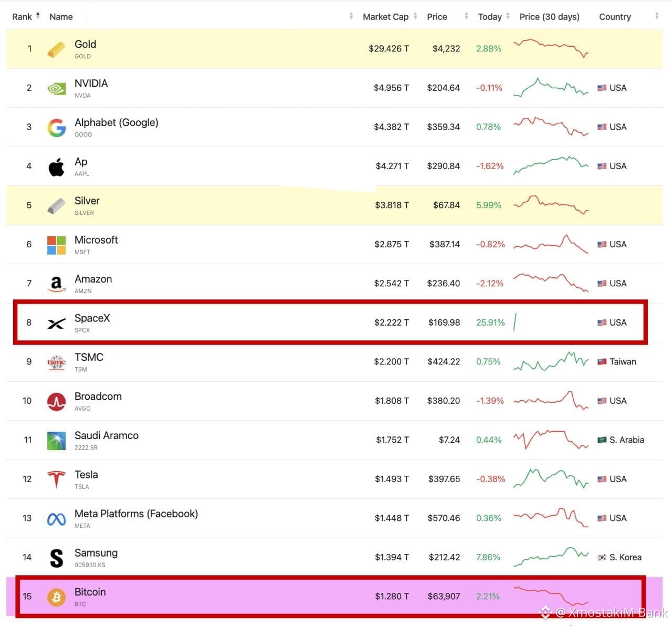This screenshot has width=672, height=626.
Task: Click the USA flag in SpaceX row
Action: point(602,322)
